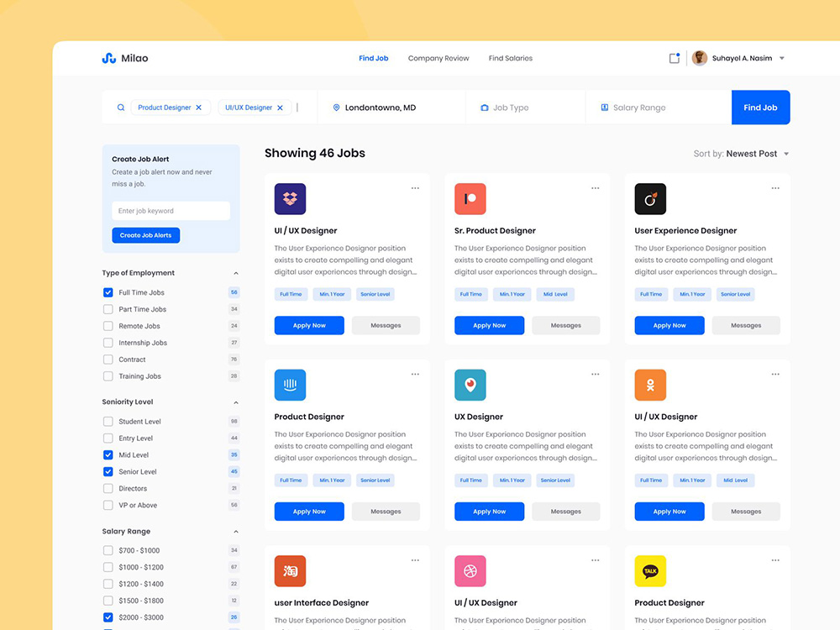Expand the user profile menu arrow
The width and height of the screenshot is (840, 630).
(x=782, y=59)
